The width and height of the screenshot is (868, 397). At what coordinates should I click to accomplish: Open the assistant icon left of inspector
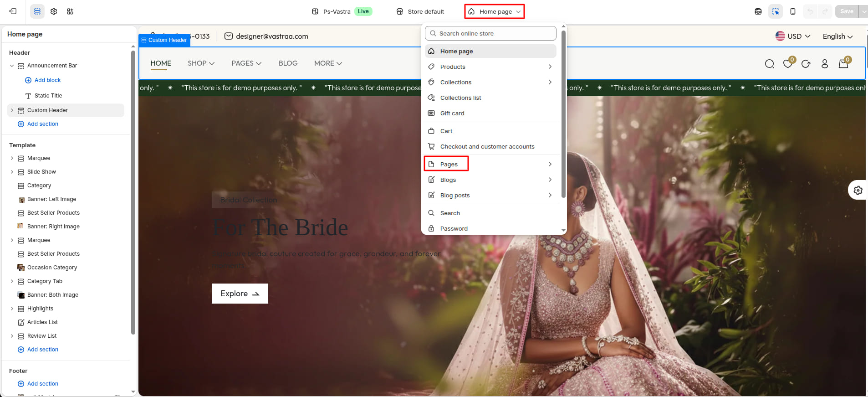click(758, 11)
